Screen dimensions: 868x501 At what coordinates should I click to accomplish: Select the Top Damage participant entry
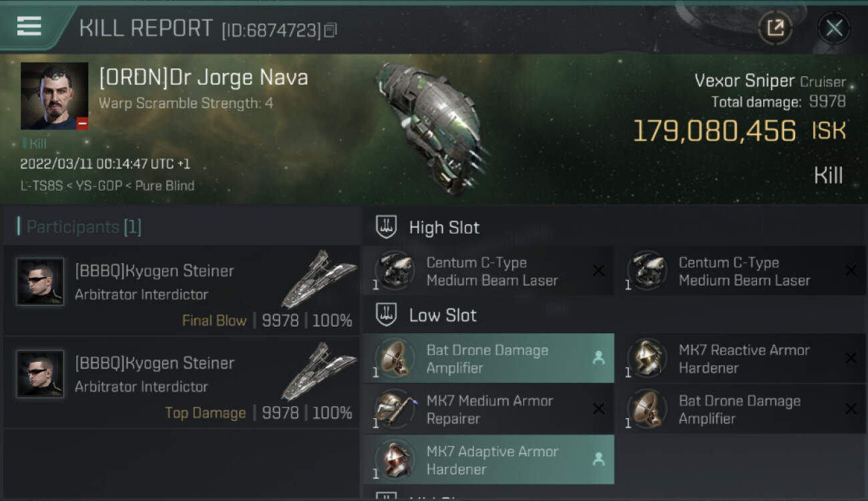(x=181, y=383)
